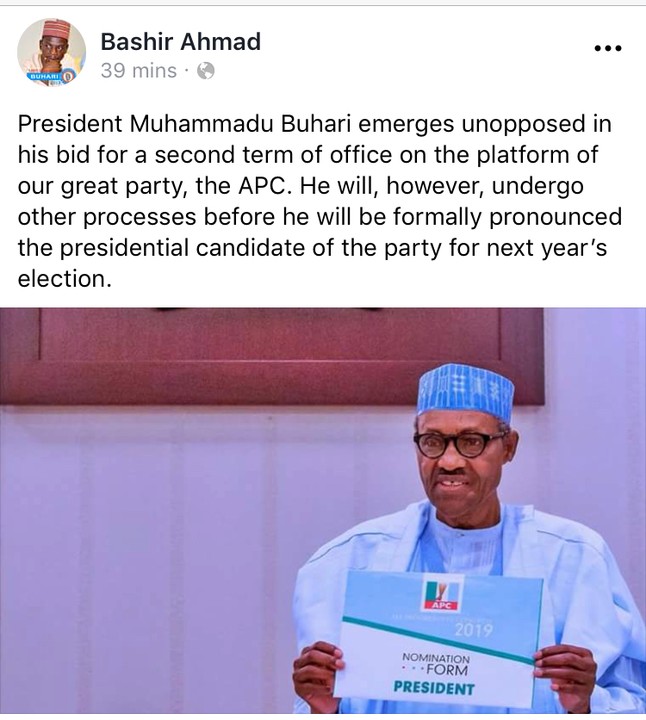Screen dimensions: 646x720
Task: Open Bashir Ahmad's profile picture
Action: [51, 52]
